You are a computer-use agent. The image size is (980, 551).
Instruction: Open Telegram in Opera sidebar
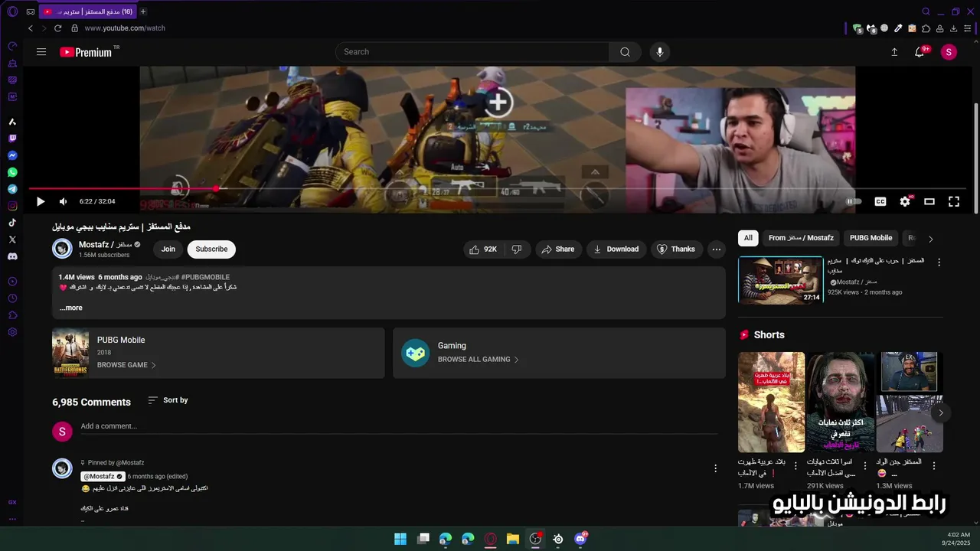pos(12,189)
